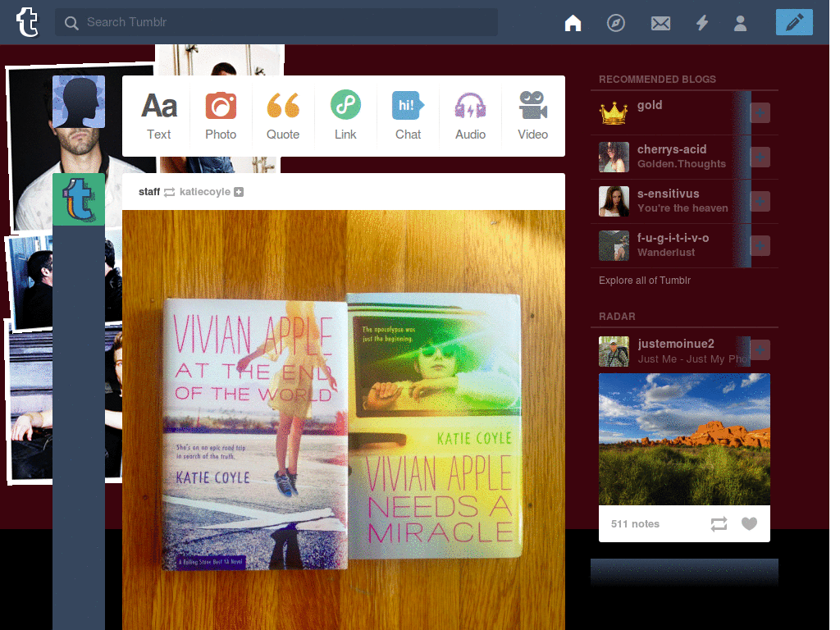The height and width of the screenshot is (630, 840).
Task: Click the staff Tumblr logo avatar
Action: tap(79, 199)
